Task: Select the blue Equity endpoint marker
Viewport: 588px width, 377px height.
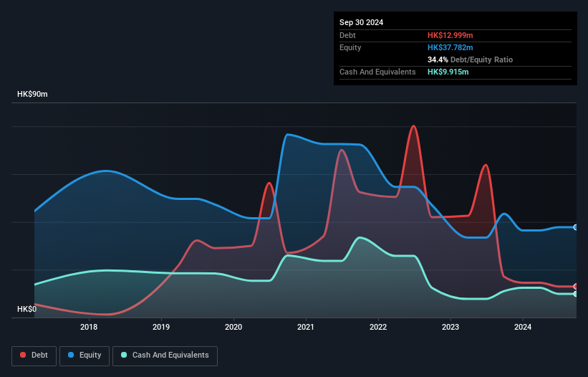Action: click(576, 227)
